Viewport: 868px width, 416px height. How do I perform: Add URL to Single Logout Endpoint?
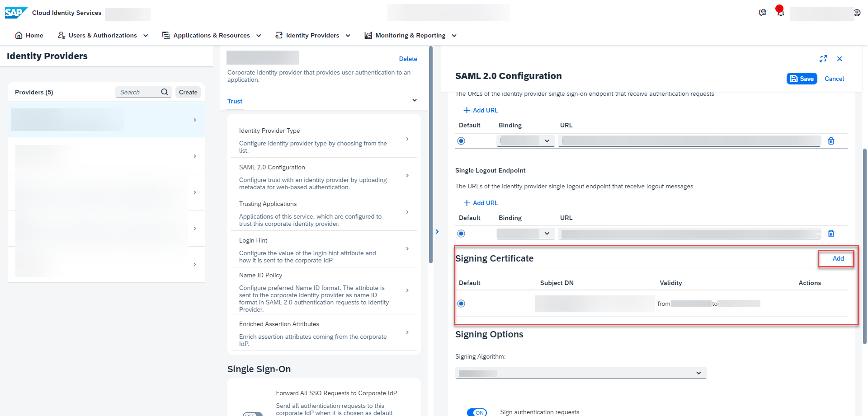481,203
